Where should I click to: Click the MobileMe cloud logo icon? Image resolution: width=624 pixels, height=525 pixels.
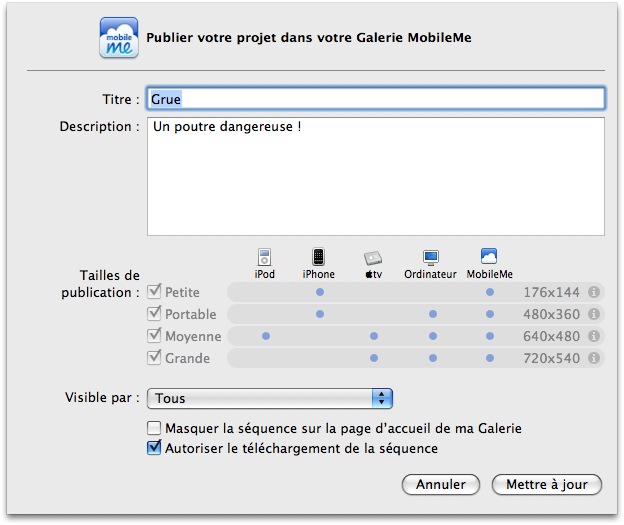point(119,37)
